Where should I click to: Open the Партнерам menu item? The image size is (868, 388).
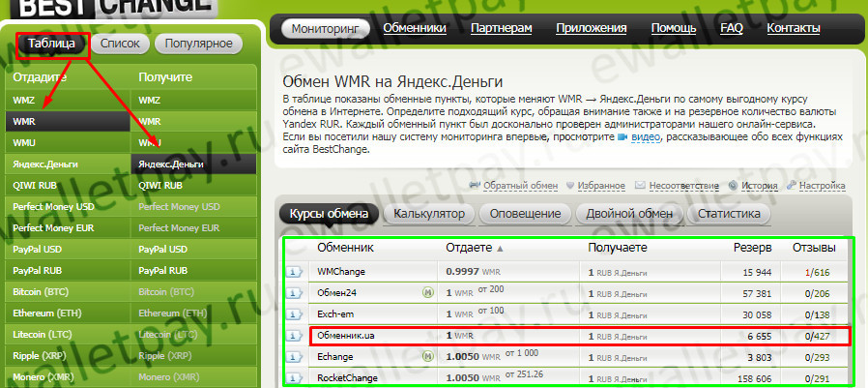tap(501, 28)
